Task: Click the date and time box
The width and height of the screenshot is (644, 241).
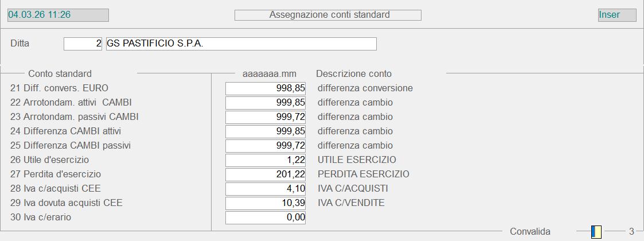Action: coord(57,15)
